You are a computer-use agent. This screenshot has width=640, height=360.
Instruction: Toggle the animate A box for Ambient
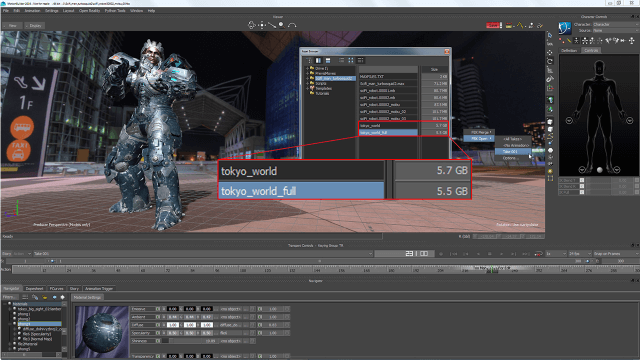[x=158, y=317]
